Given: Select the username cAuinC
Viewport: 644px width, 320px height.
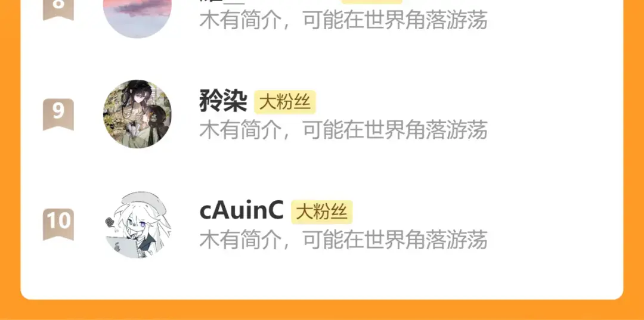Looking at the screenshot, I should (241, 212).
